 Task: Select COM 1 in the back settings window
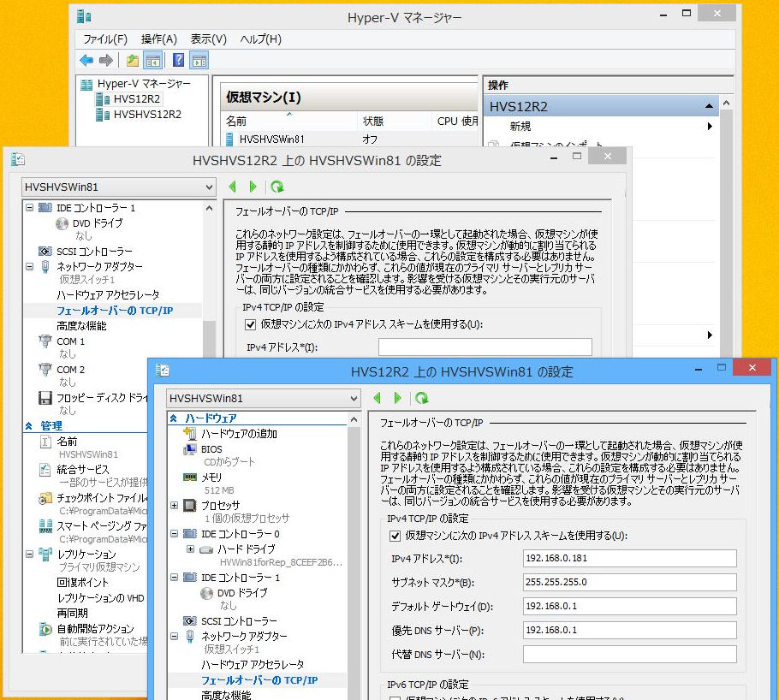[70, 341]
